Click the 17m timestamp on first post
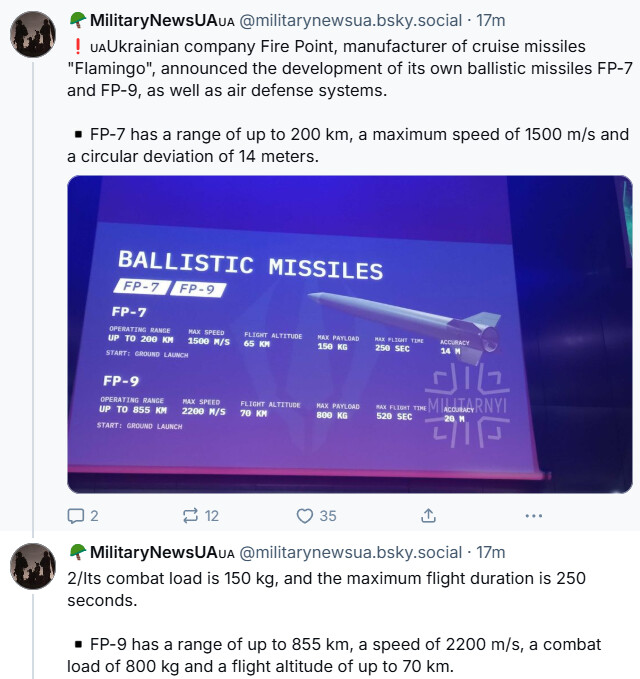 point(490,20)
